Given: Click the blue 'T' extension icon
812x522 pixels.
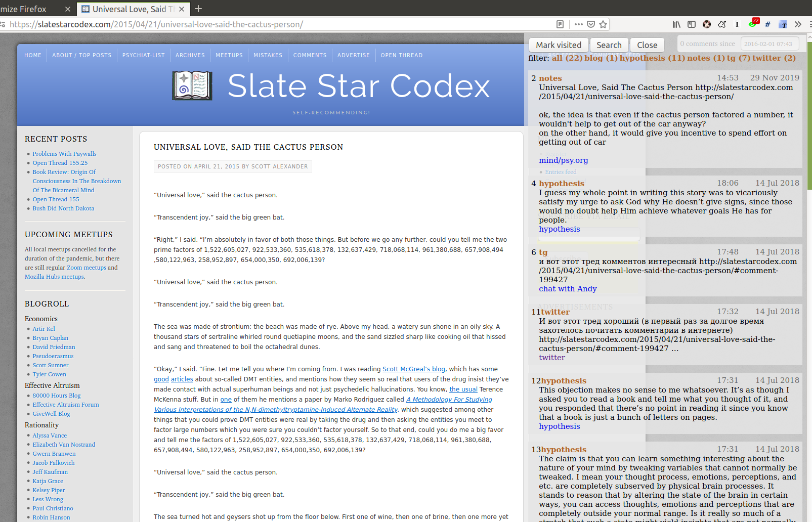Looking at the screenshot, I should [x=783, y=24].
